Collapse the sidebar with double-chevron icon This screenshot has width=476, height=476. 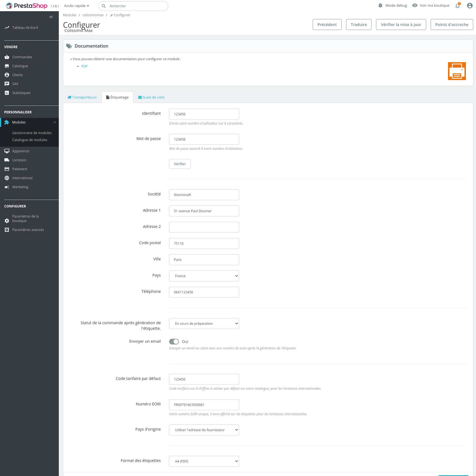click(x=51, y=17)
